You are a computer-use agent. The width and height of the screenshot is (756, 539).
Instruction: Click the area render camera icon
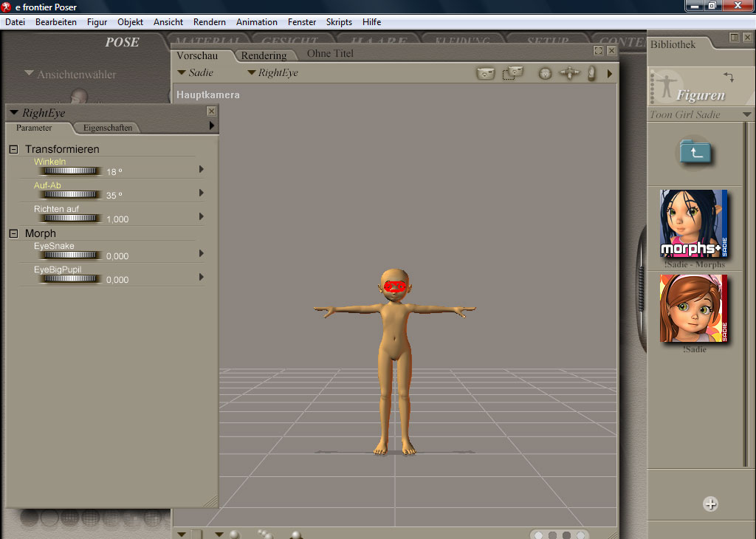tap(512, 73)
